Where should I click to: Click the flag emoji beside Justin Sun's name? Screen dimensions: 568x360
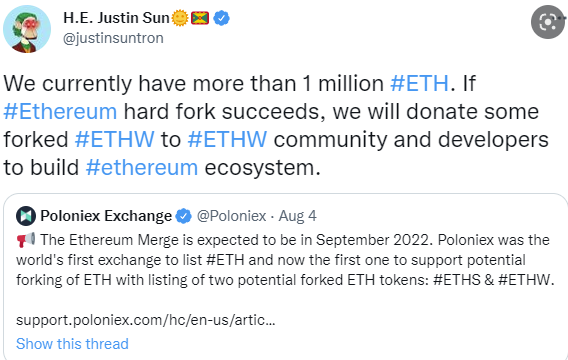(x=200, y=18)
